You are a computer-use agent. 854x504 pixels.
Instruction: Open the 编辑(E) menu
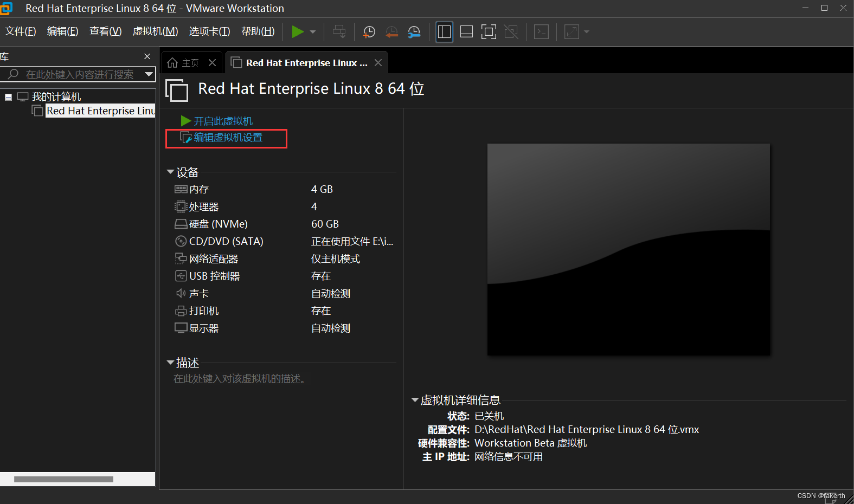[63, 31]
